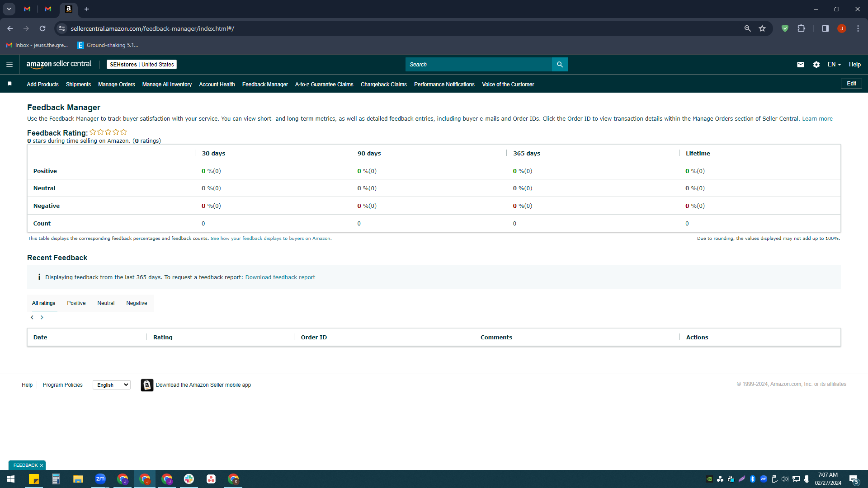
Task: Open the English language select box
Action: [112, 385]
